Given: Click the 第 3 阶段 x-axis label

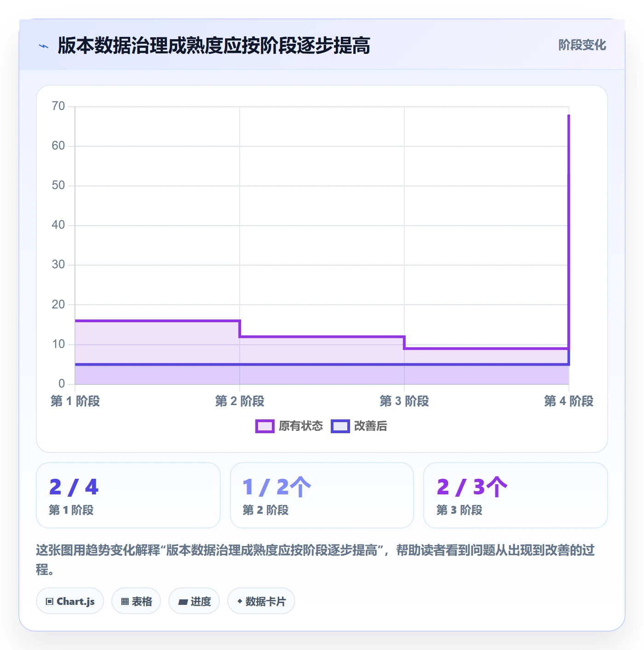Looking at the screenshot, I should point(404,401).
